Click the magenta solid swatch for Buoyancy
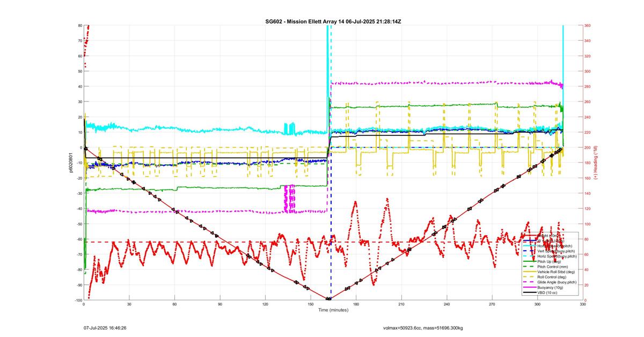Viewport: 644px width, 337px height. click(x=530, y=287)
